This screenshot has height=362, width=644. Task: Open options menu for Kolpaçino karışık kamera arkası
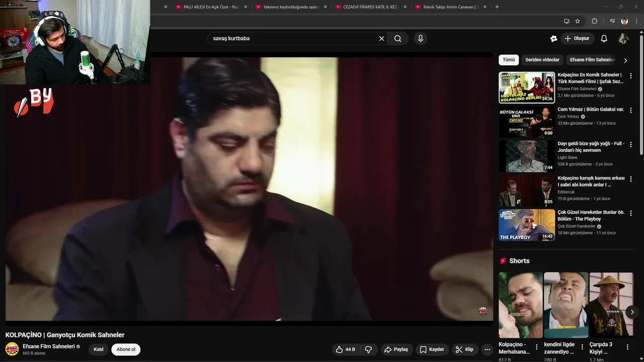631,179
